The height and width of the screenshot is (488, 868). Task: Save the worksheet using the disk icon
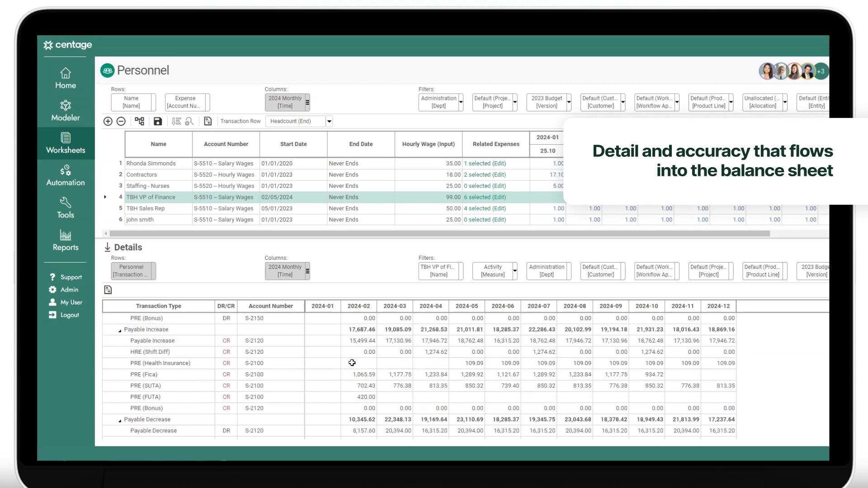[x=157, y=121]
